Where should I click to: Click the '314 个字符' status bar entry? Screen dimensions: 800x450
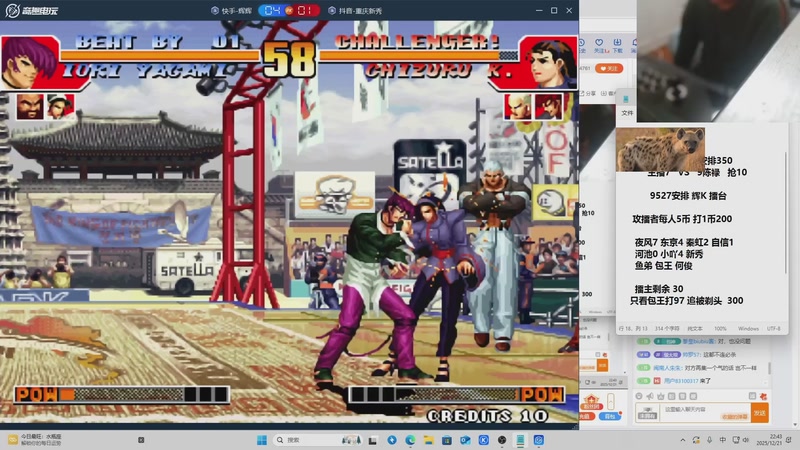pos(667,329)
